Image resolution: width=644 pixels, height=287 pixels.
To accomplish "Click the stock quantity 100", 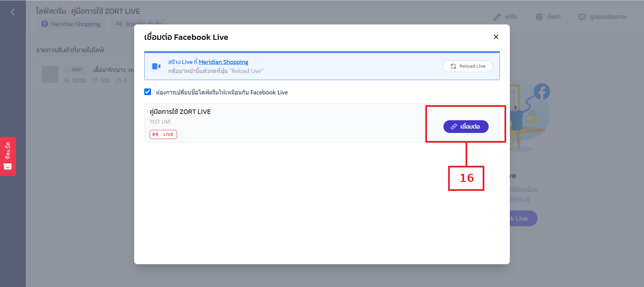I will tap(105, 81).
